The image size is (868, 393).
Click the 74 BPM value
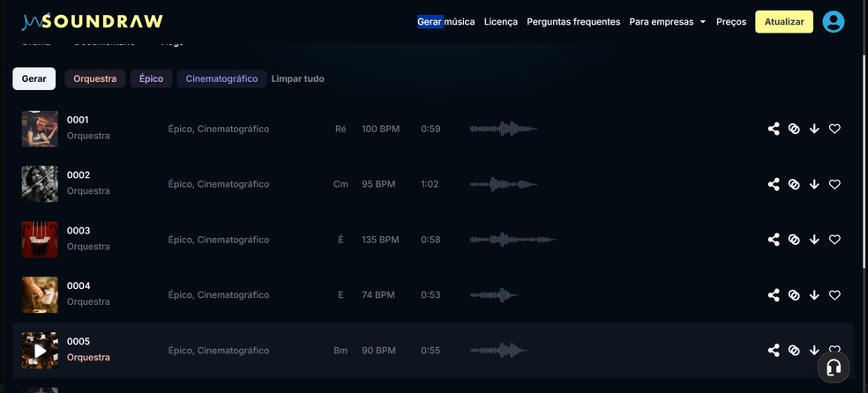[x=378, y=294]
